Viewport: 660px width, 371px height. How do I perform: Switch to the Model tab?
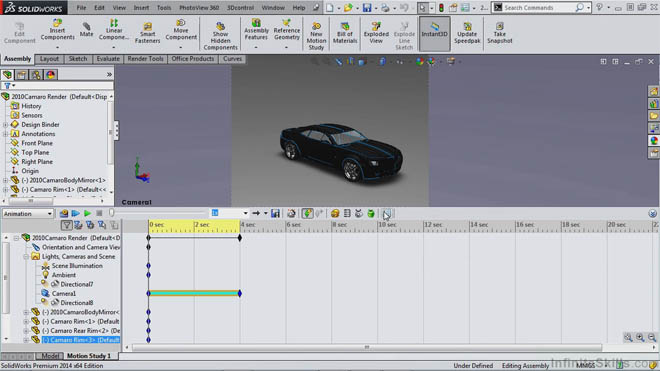[50, 356]
